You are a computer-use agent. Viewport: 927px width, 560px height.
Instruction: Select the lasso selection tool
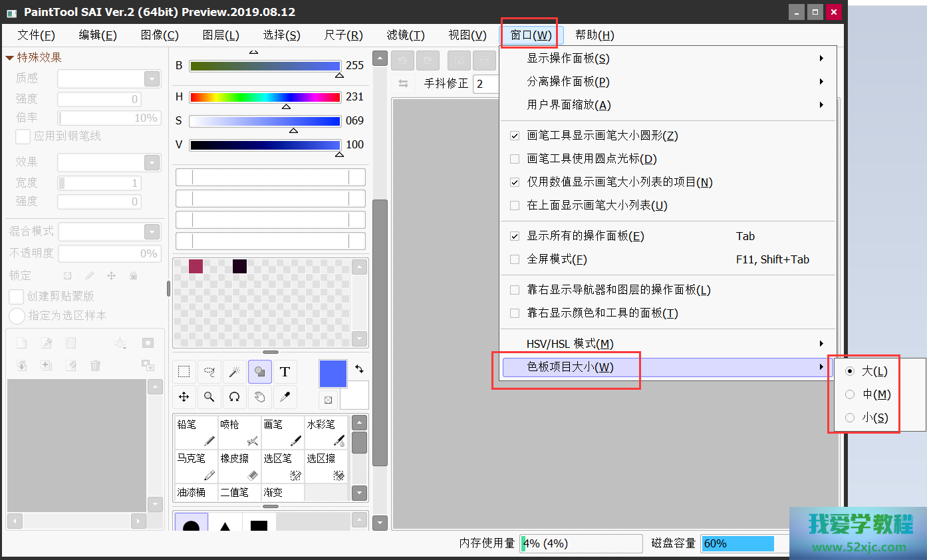click(209, 372)
